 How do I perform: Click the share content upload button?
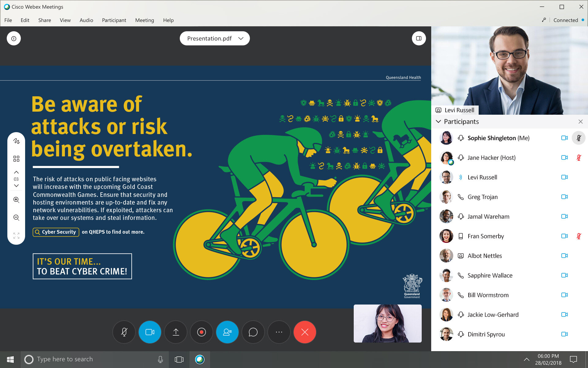(176, 332)
